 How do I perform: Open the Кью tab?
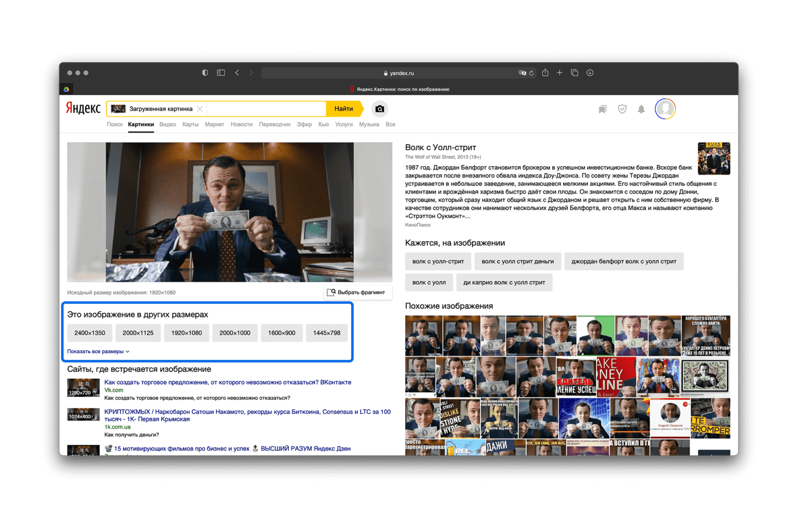coord(324,124)
